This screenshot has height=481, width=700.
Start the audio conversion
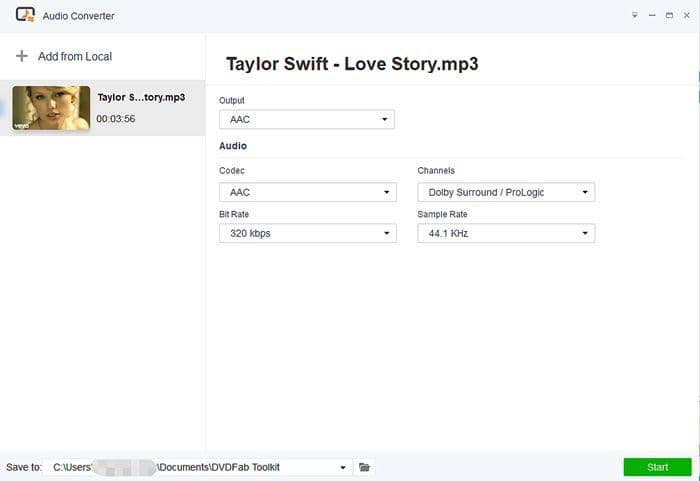[658, 467]
